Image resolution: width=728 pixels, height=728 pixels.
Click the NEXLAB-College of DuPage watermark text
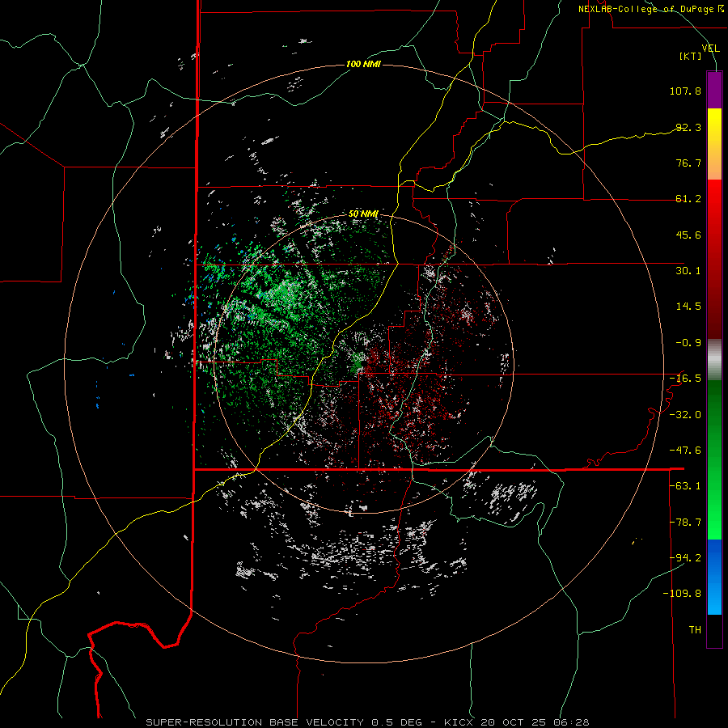pyautogui.click(x=650, y=9)
